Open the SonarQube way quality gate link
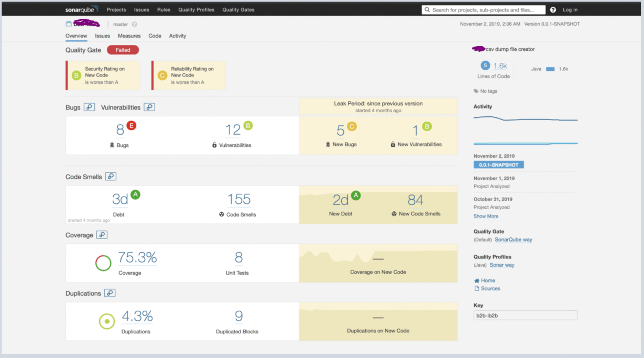 (x=513, y=240)
